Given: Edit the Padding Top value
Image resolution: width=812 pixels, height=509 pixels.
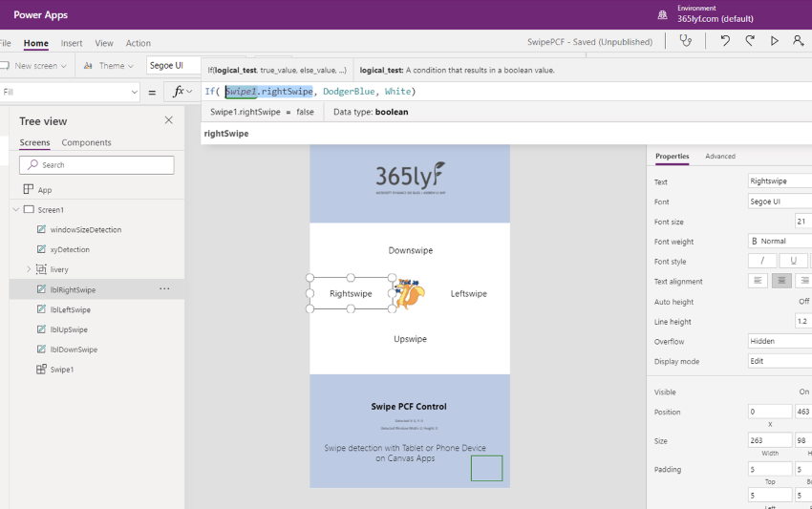Looking at the screenshot, I should 770,469.
